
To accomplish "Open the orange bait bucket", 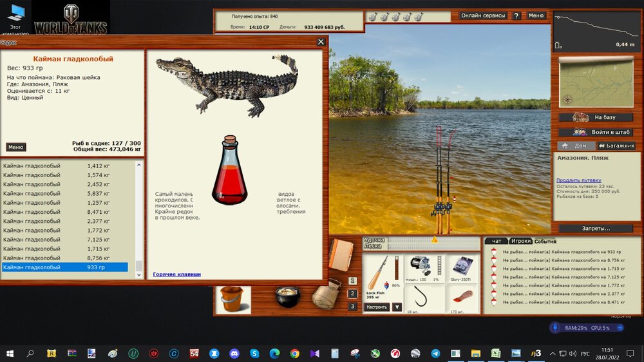I will click(232, 300).
